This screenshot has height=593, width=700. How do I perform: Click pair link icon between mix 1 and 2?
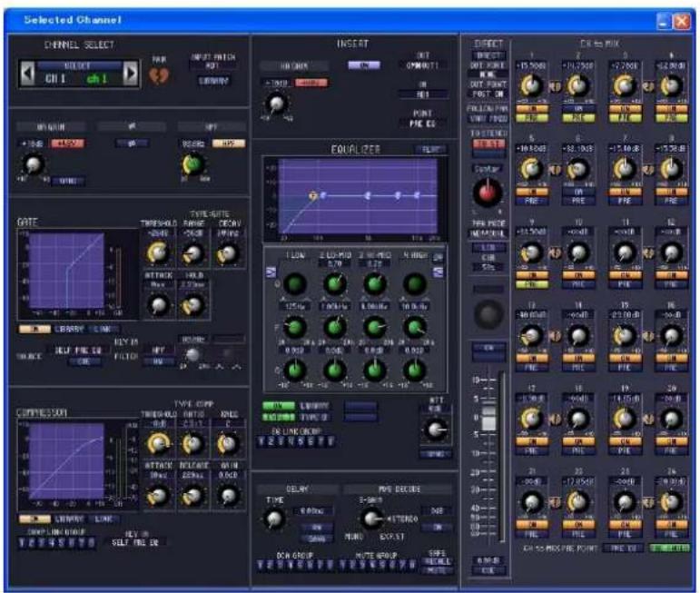coord(555,87)
